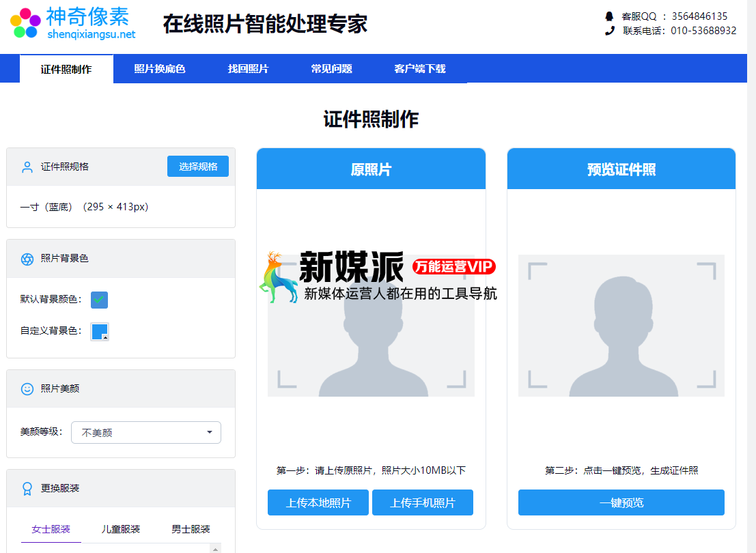Toggle the 默认背景颜色 checked box

tap(99, 300)
